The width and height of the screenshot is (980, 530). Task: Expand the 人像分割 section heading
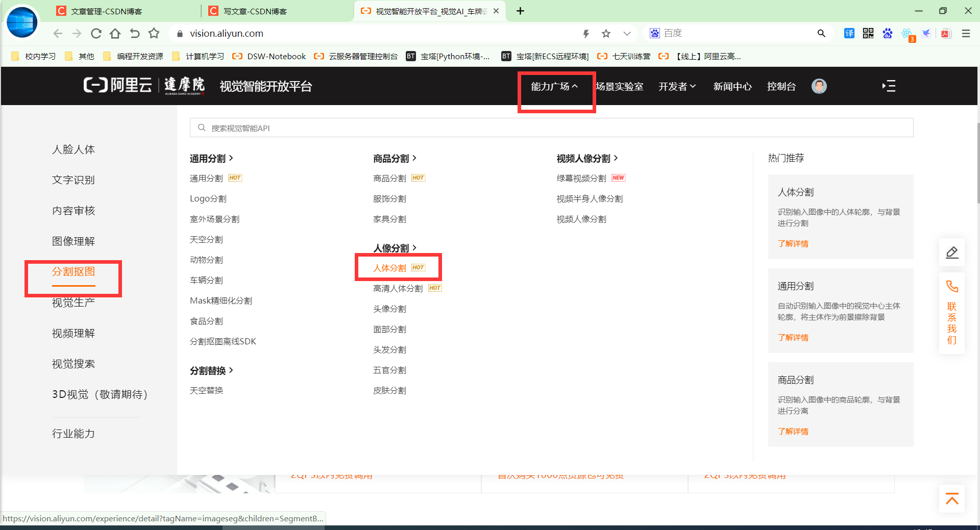(395, 248)
